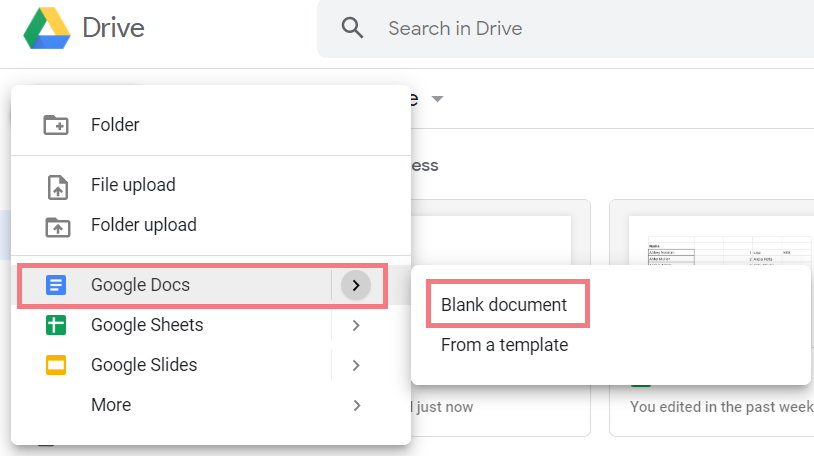Click the blue Google Docs icon
This screenshot has width=814, height=456.
click(56, 285)
